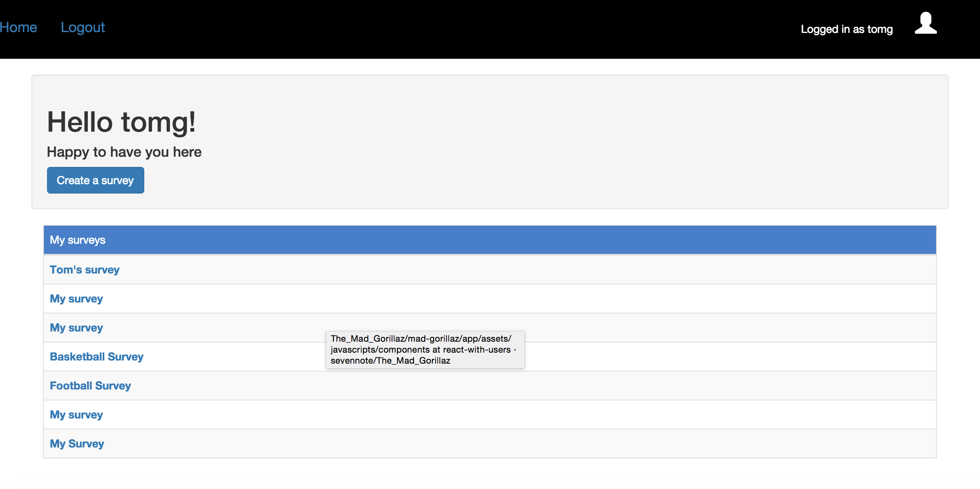Click the user profile silhouette icon

(x=926, y=24)
